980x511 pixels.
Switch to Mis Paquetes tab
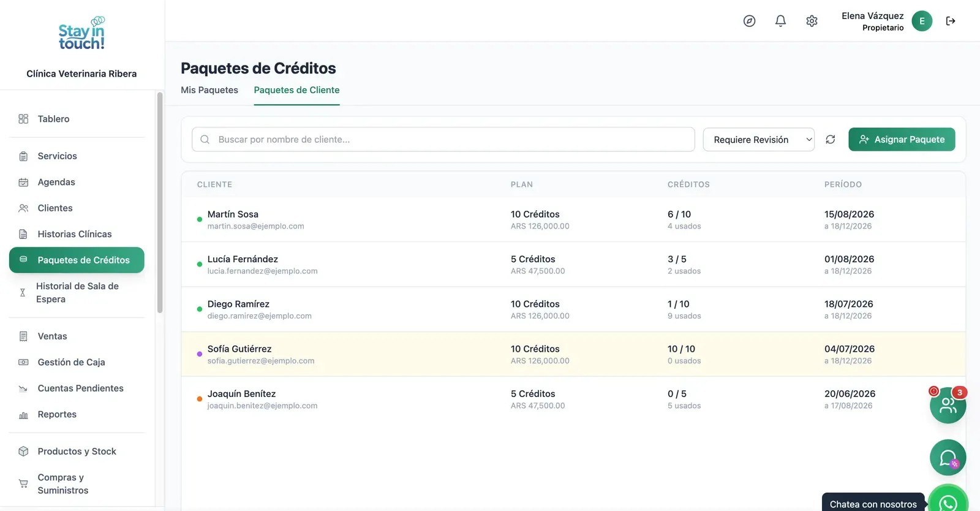point(209,90)
